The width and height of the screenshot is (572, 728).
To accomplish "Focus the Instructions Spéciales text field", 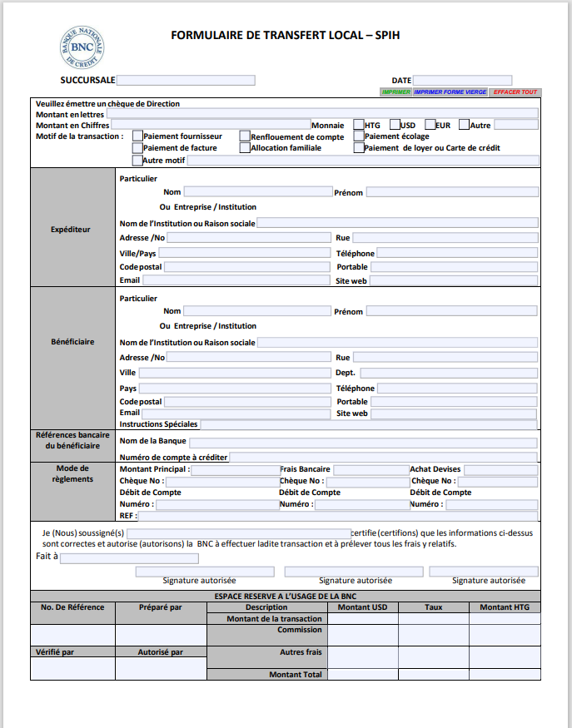I will click(369, 424).
